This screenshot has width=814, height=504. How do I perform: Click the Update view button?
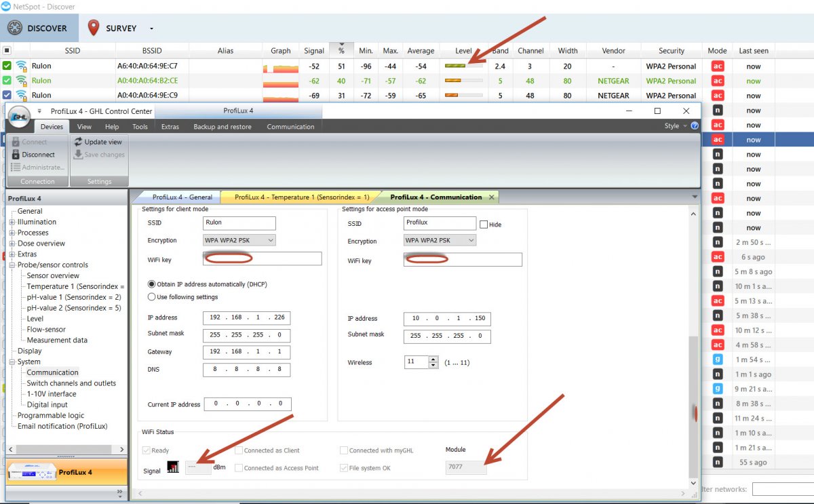coord(98,142)
